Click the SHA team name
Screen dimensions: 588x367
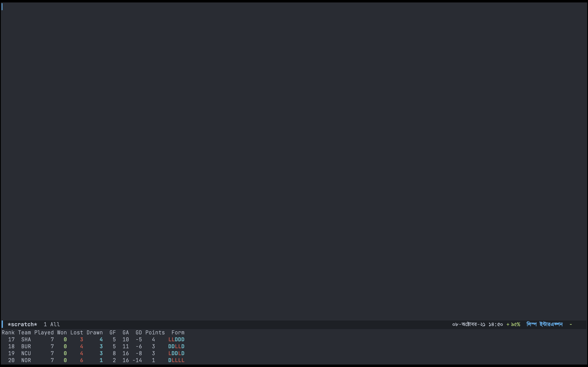[26, 339]
